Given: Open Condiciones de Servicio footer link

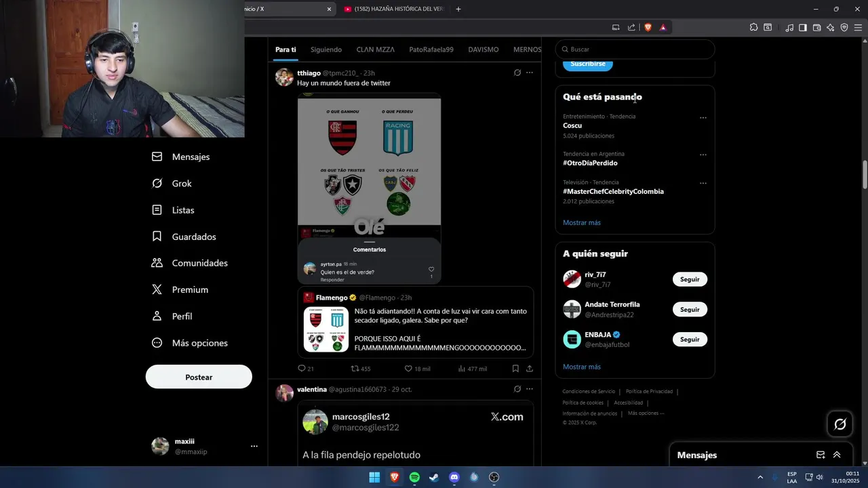Looking at the screenshot, I should point(589,392).
